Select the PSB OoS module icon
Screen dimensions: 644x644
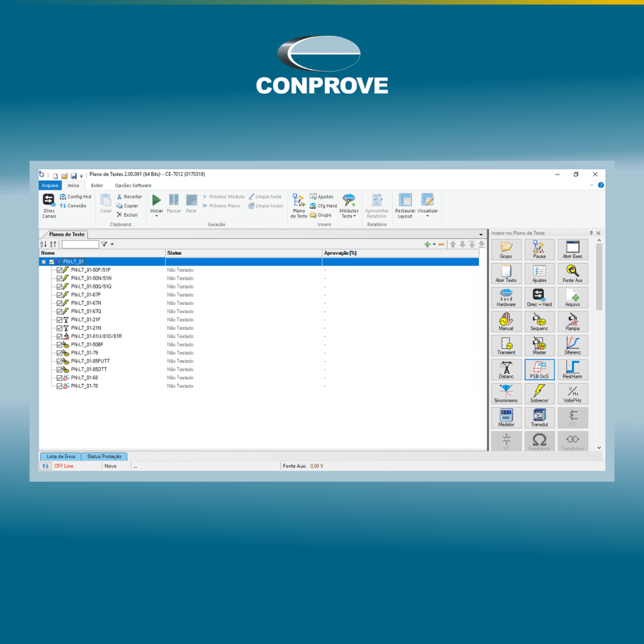[x=539, y=370]
